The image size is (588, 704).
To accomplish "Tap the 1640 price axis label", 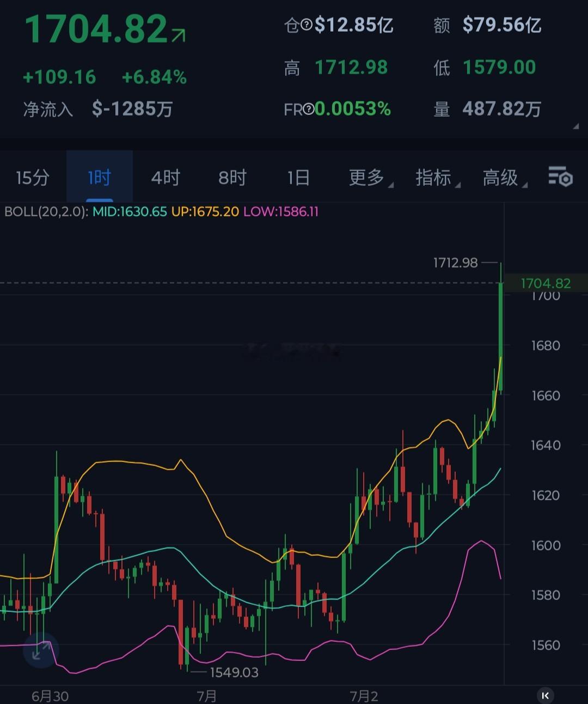I will (x=546, y=445).
